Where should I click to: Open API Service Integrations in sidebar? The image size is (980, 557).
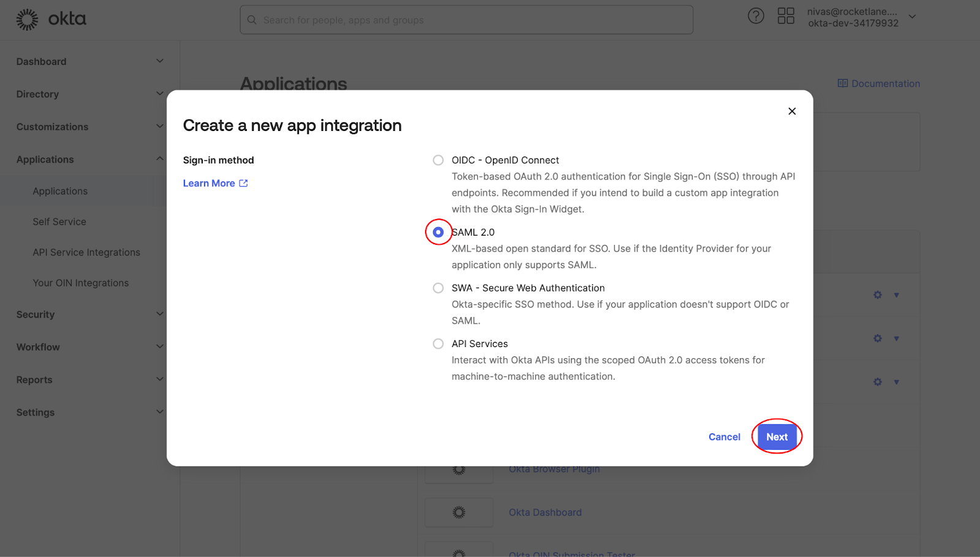click(x=86, y=252)
